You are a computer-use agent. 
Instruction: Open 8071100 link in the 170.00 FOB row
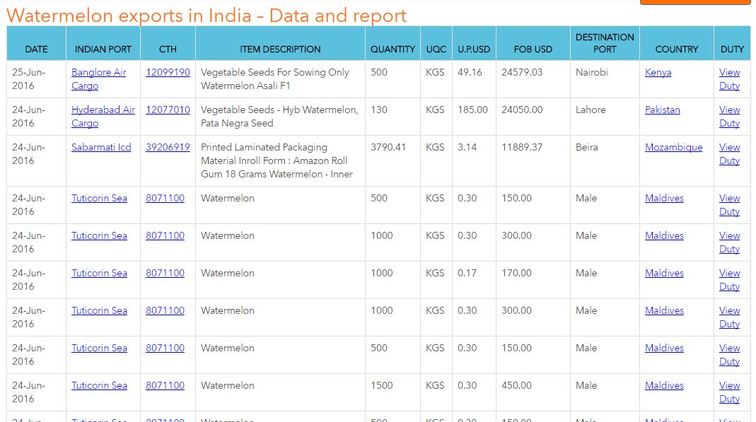(165, 273)
